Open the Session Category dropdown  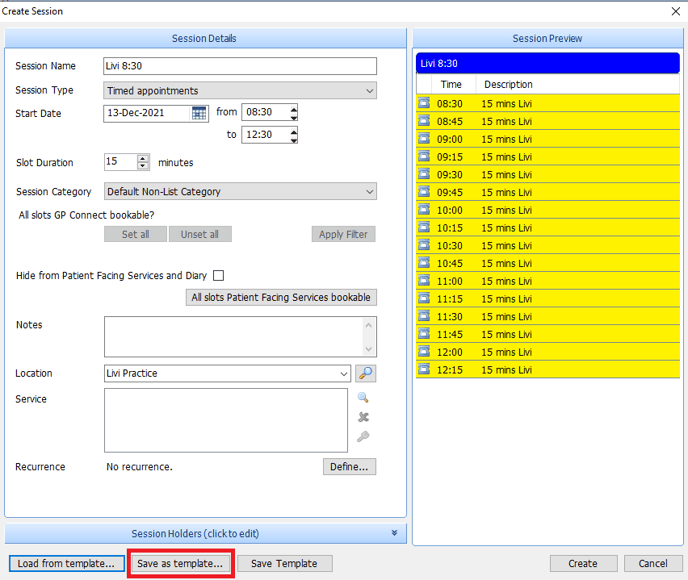[369, 192]
